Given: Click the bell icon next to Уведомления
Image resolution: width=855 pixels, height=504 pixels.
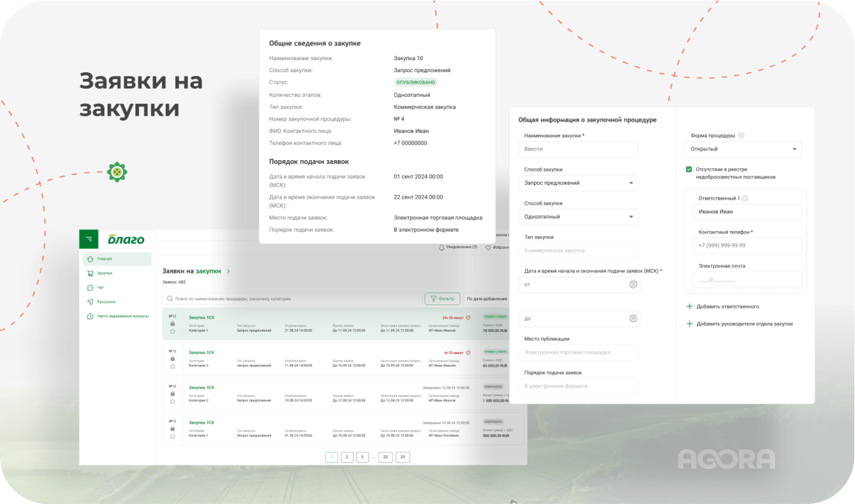Looking at the screenshot, I should (441, 248).
